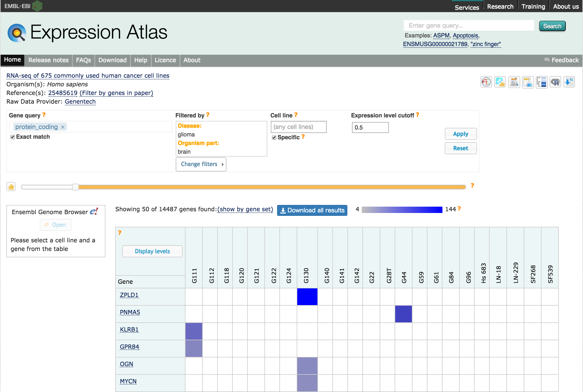Open the heatmap and bar chart icon

500,82
